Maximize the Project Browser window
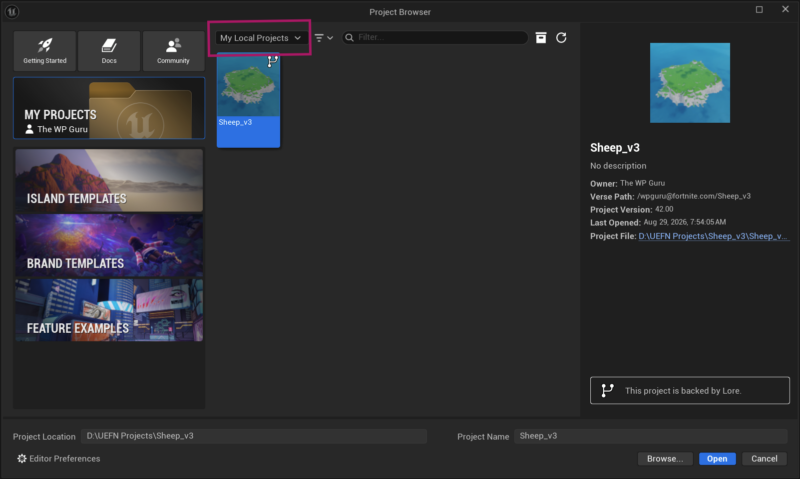This screenshot has height=479, width=800. (x=759, y=10)
